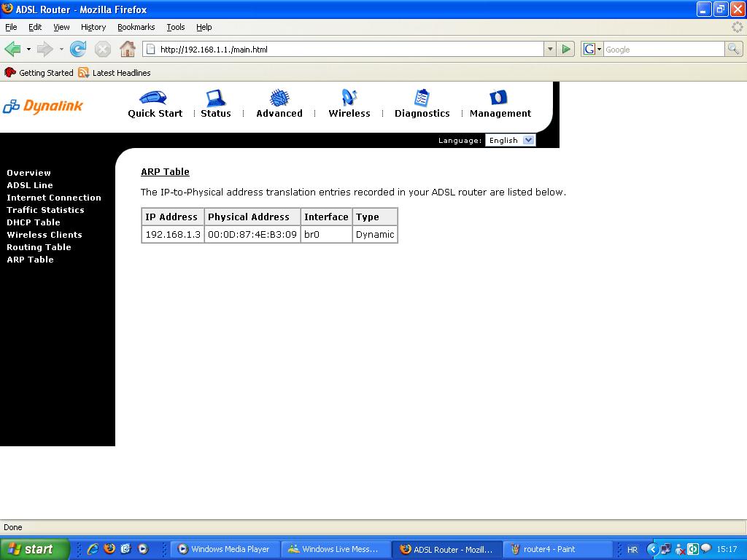Click the Type column header
The height and width of the screenshot is (560, 747).
[375, 217]
